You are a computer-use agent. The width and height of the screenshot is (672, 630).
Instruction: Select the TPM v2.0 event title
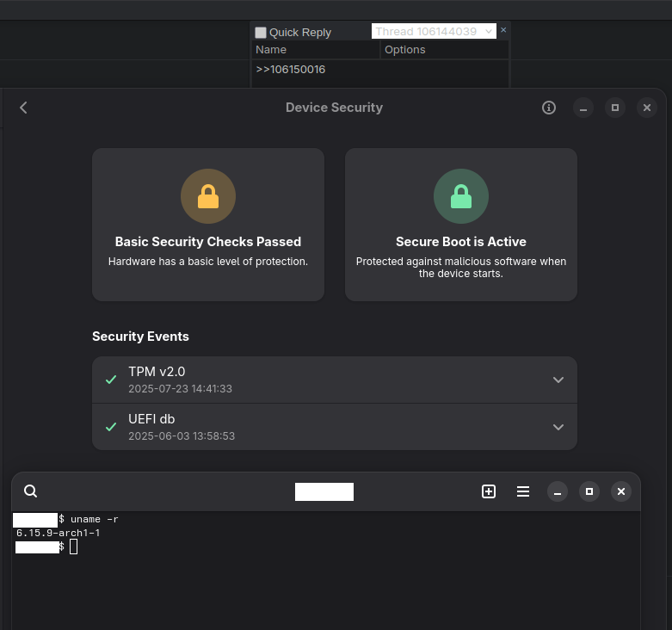pos(157,372)
